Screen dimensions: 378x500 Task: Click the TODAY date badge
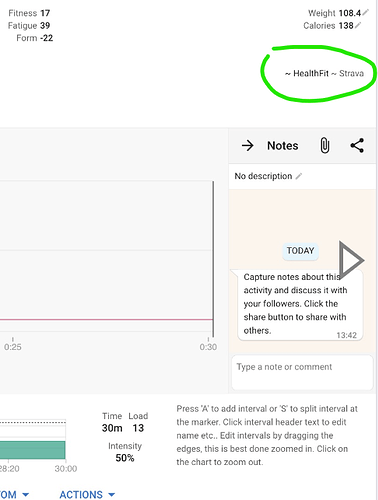pyautogui.click(x=300, y=251)
